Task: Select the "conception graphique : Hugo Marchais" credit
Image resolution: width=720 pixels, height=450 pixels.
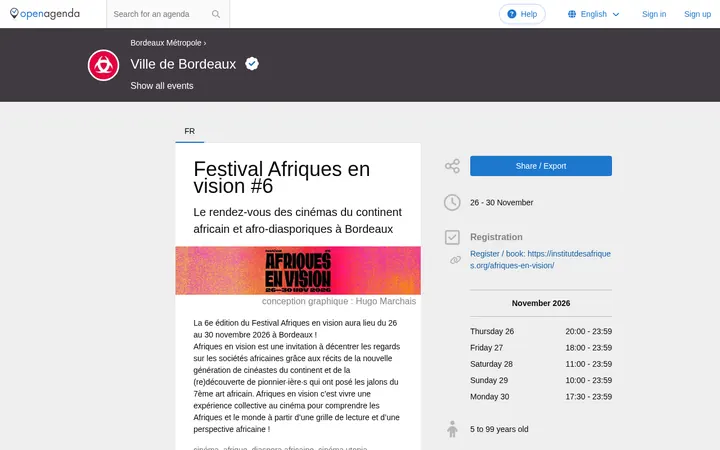Action: 339,301
